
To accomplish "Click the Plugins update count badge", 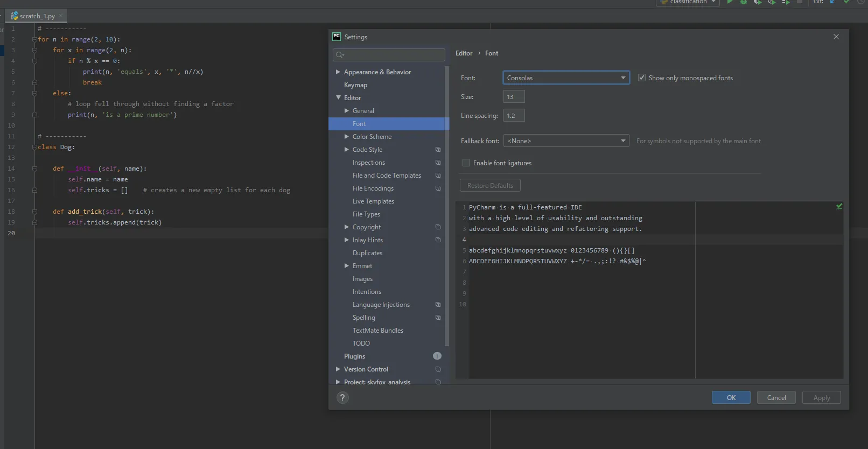I will click(437, 356).
